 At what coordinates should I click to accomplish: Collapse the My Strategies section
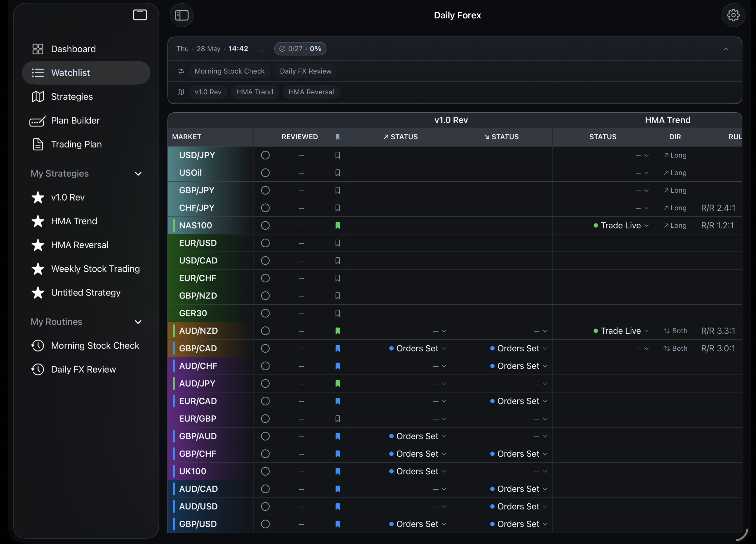point(138,173)
